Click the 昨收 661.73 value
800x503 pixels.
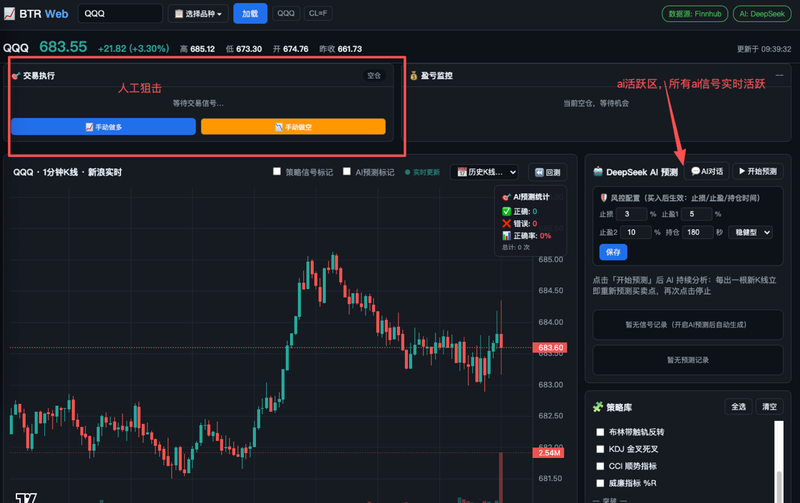point(340,49)
